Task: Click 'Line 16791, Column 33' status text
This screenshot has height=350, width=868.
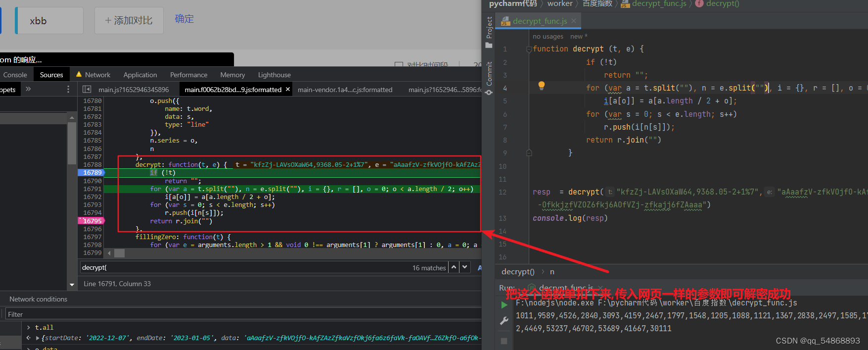Action: click(x=117, y=284)
